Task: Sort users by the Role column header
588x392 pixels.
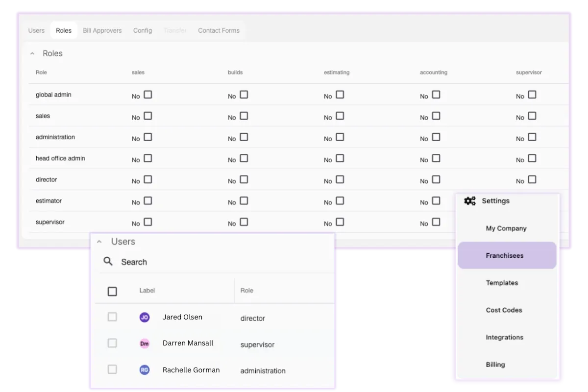Action: pyautogui.click(x=247, y=291)
